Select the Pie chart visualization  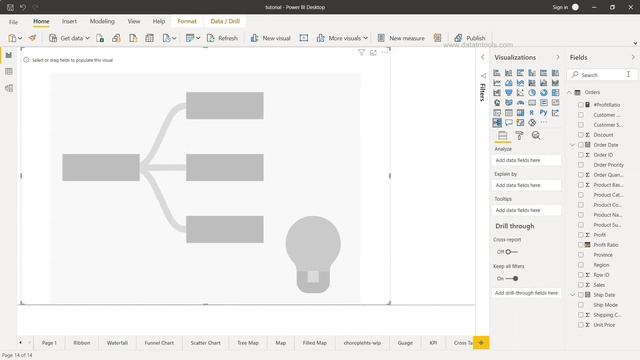(532, 93)
